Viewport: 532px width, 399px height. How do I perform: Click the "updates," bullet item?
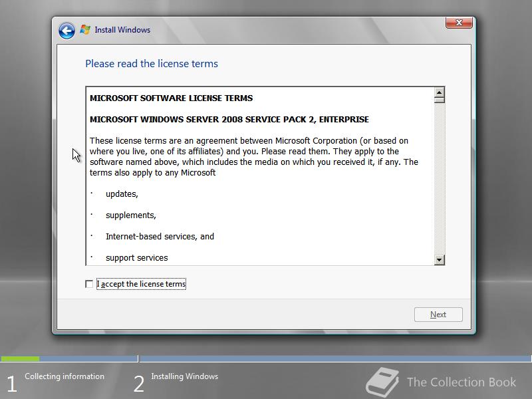122,194
